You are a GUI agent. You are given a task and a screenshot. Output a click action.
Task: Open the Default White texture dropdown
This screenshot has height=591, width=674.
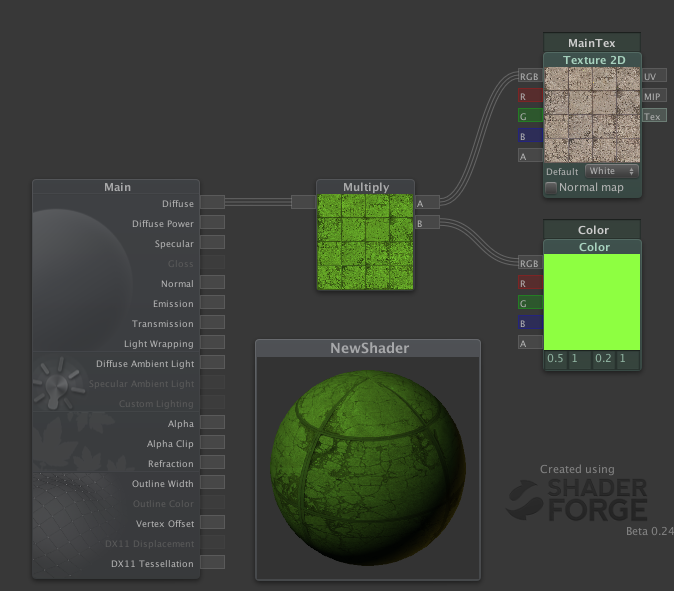pyautogui.click(x=612, y=171)
